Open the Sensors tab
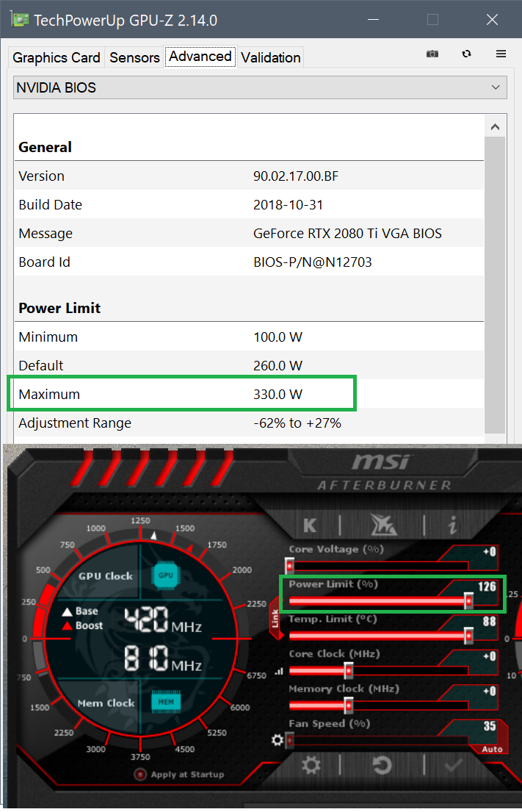 click(x=134, y=57)
